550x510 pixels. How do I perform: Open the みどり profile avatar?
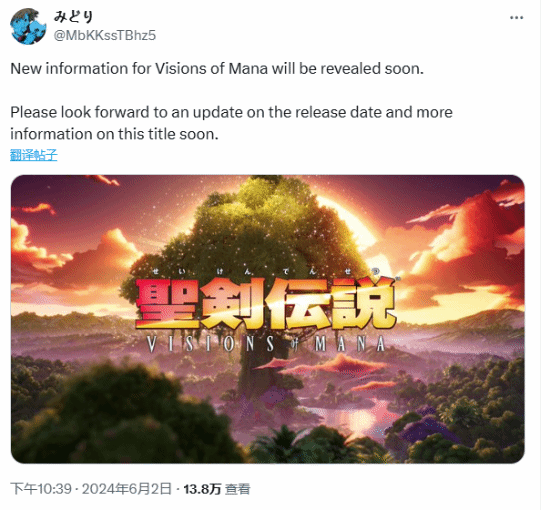tap(28, 27)
